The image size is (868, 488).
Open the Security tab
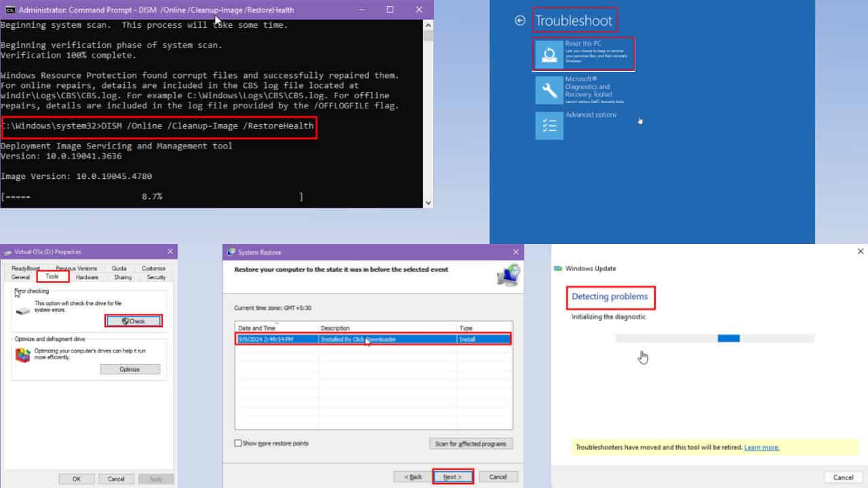[156, 277]
